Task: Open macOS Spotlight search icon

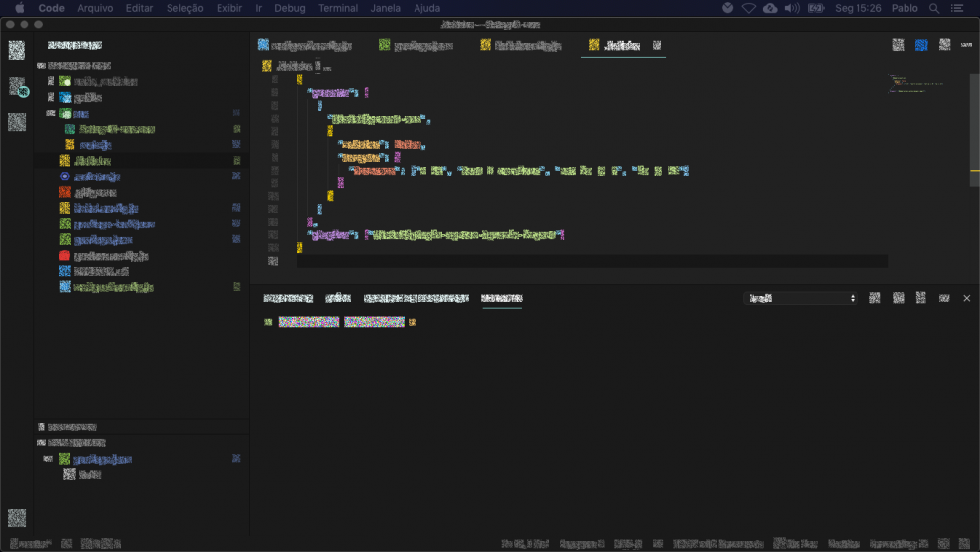Action: (x=934, y=8)
